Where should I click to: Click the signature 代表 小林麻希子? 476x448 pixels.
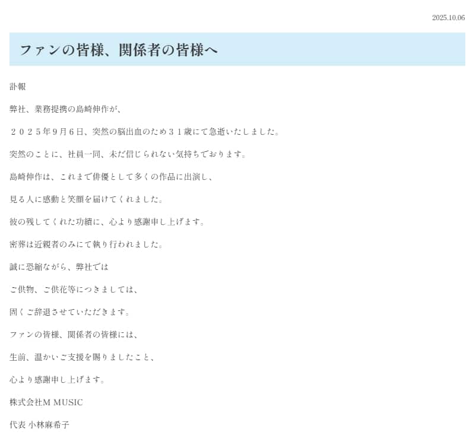coord(39,425)
